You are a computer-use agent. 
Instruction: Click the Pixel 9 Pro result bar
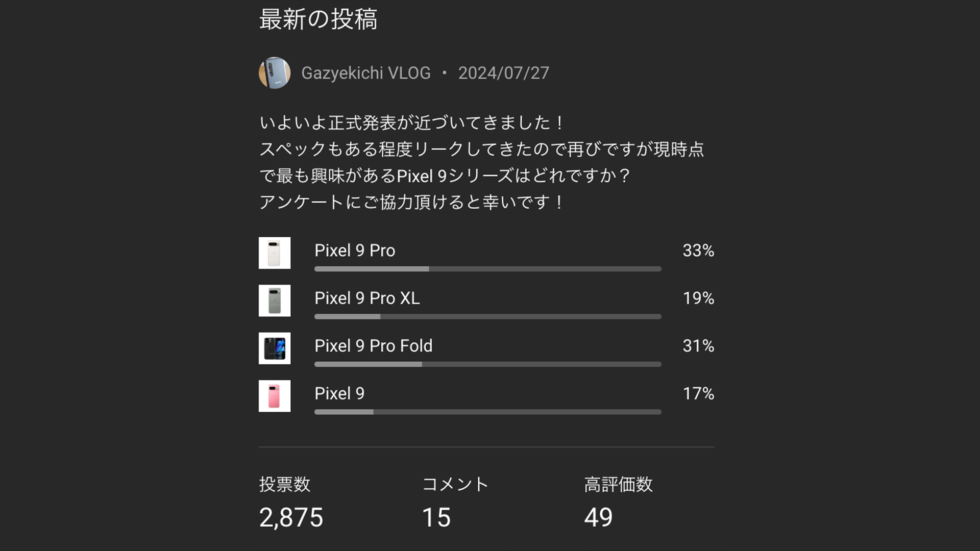pyautogui.click(x=487, y=269)
